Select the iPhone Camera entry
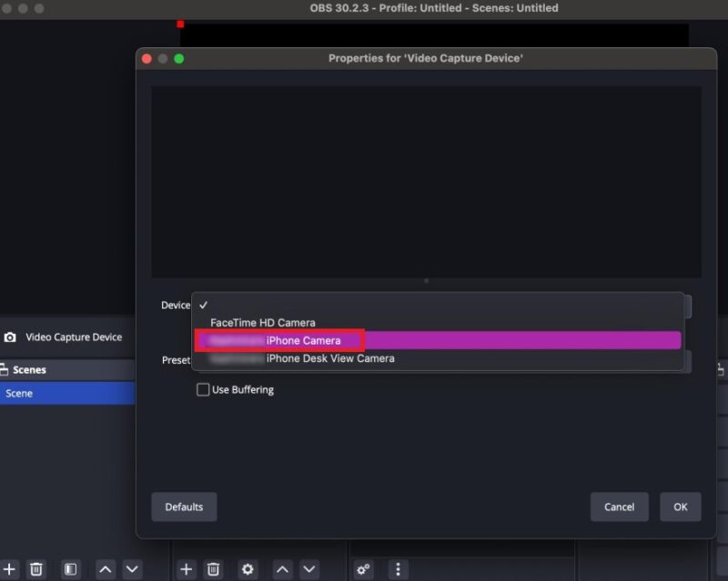Image resolution: width=728 pixels, height=581 pixels. tap(300, 340)
